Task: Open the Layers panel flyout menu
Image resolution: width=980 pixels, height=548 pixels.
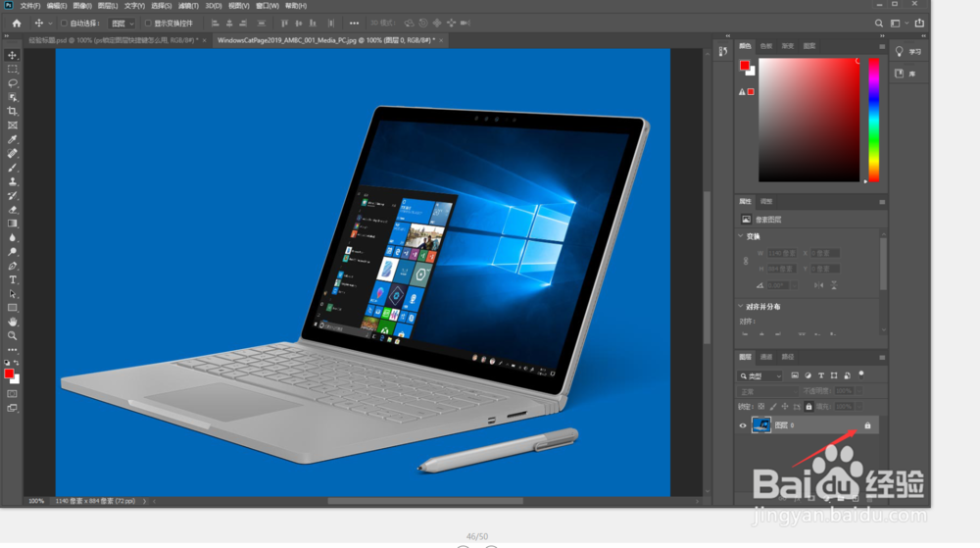Action: 882,358
